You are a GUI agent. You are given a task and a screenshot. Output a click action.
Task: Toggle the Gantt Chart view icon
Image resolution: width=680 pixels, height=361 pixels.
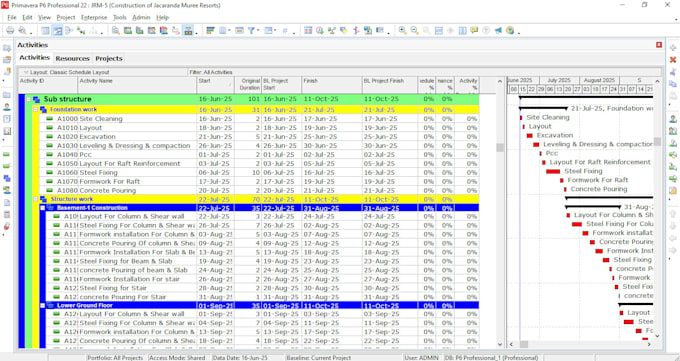[x=57, y=30]
